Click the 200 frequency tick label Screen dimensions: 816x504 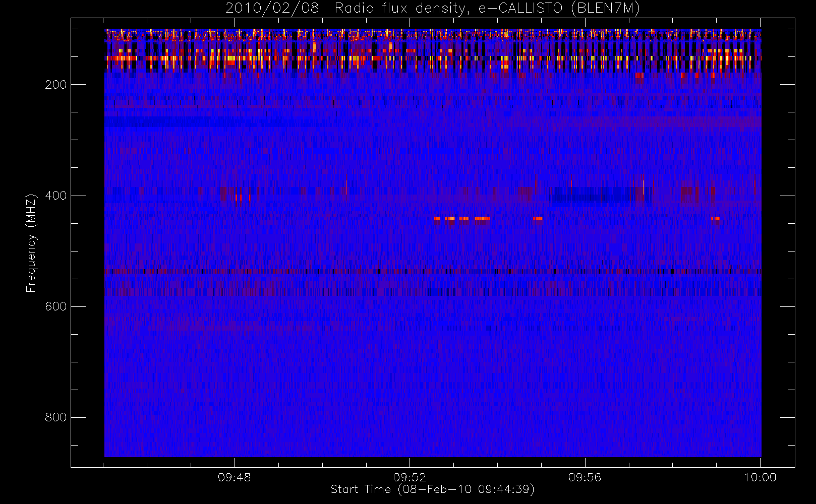(55, 85)
